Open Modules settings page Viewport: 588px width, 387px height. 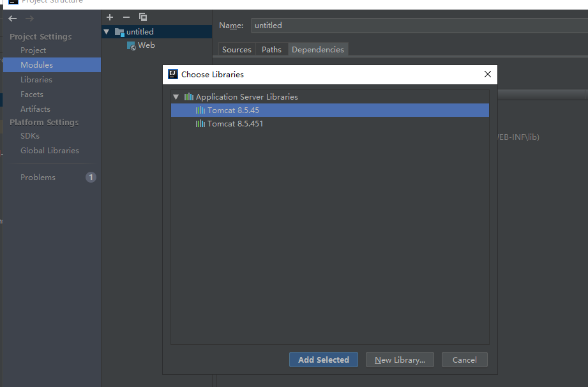click(52, 65)
